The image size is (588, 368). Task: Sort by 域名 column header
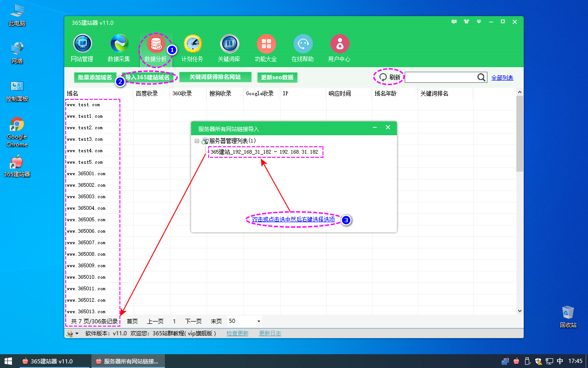coord(99,93)
